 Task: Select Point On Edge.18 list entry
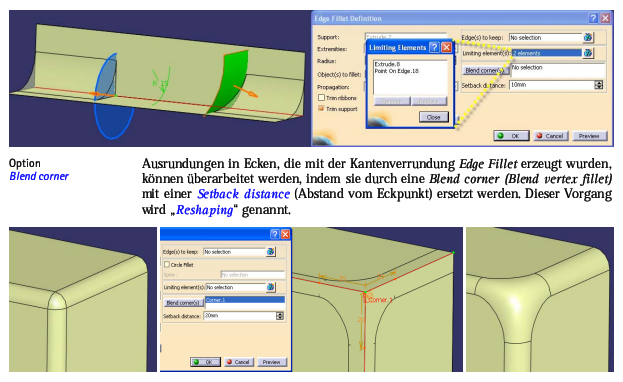[397, 71]
